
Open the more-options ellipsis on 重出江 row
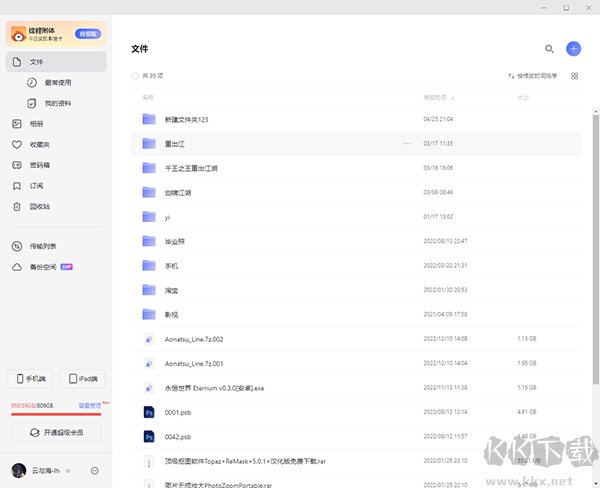click(x=406, y=143)
